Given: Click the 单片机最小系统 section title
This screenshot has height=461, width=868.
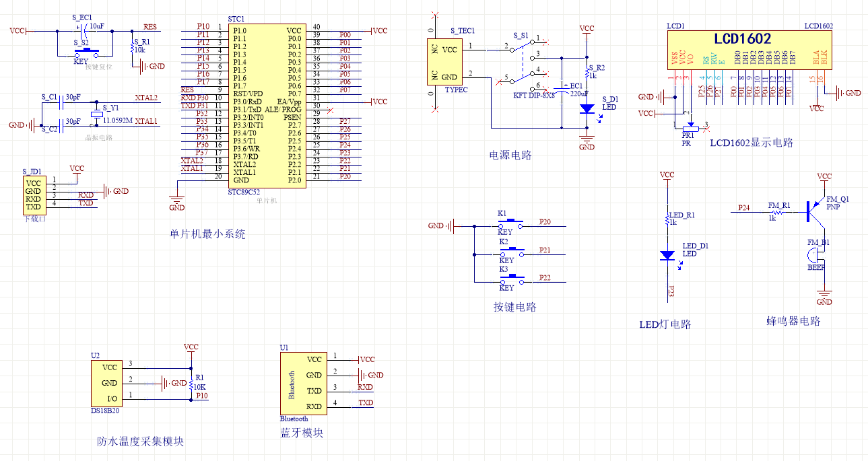Looking at the screenshot, I should tap(207, 235).
